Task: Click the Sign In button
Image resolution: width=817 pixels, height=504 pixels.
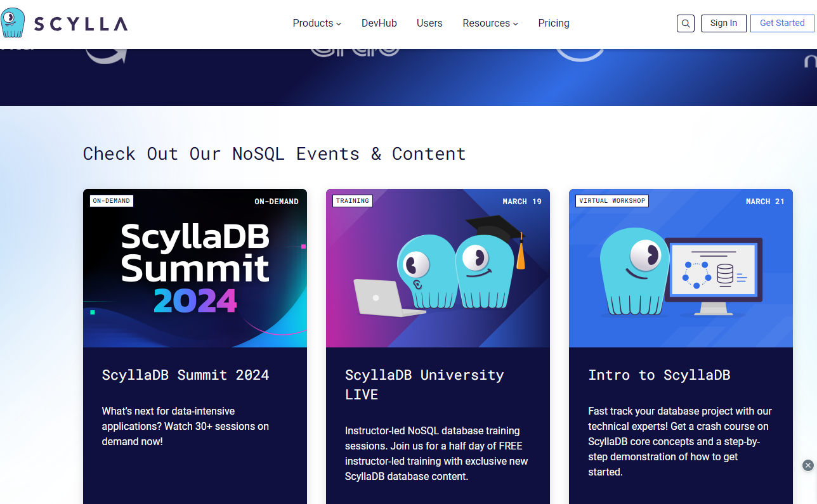Action: [724, 23]
